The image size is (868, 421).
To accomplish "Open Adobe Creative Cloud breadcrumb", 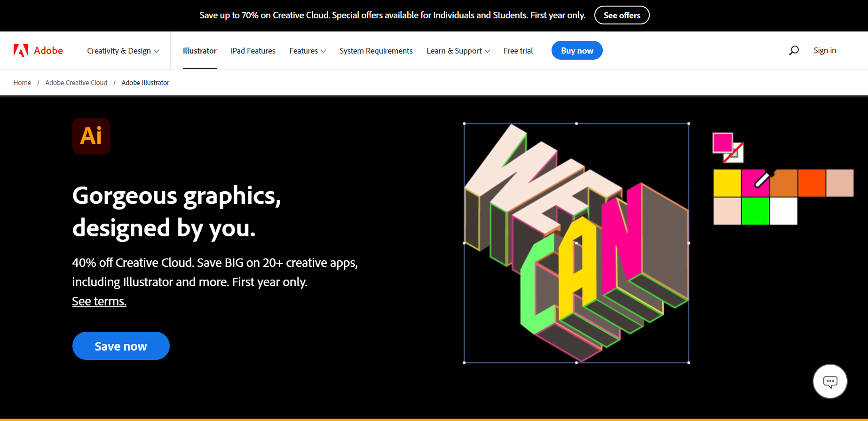I will [76, 83].
